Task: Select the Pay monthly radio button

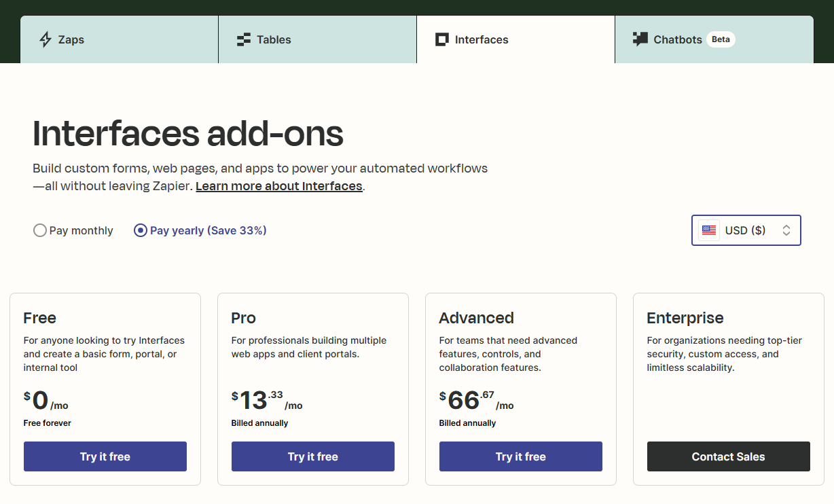Action: point(39,230)
